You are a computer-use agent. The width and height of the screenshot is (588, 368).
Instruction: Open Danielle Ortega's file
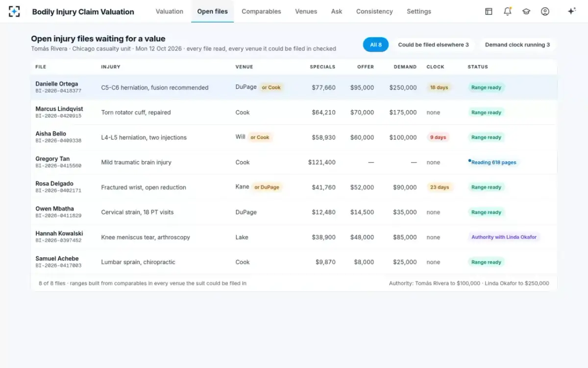[x=294, y=87]
